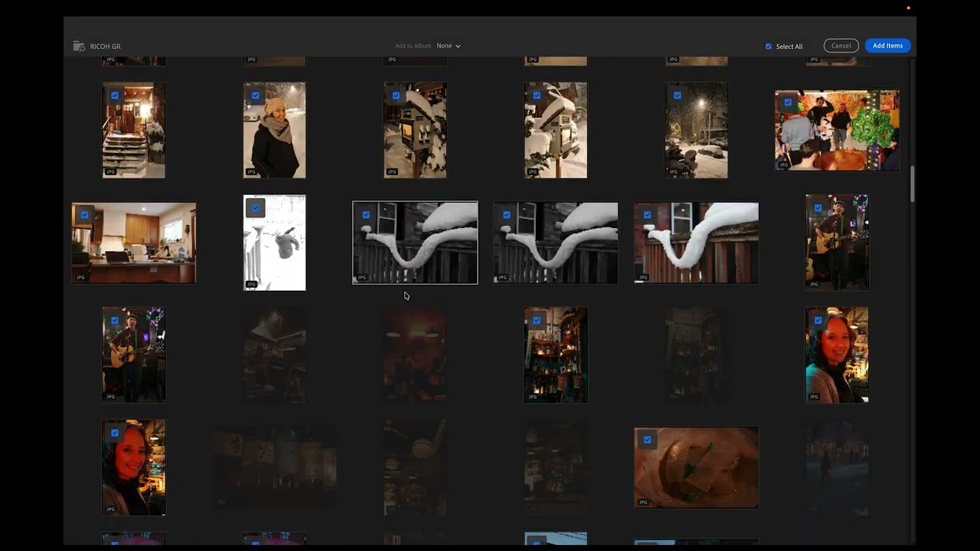Uncheck the red-lit smiling woman photo checkbox

pyautogui.click(x=115, y=432)
